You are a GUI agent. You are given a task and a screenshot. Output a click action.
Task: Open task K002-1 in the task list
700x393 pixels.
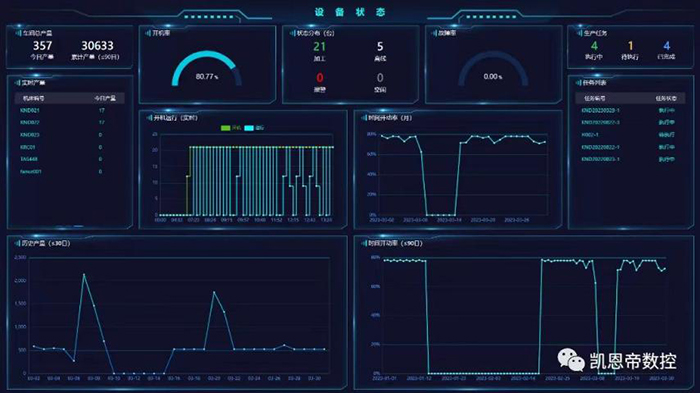point(629,134)
